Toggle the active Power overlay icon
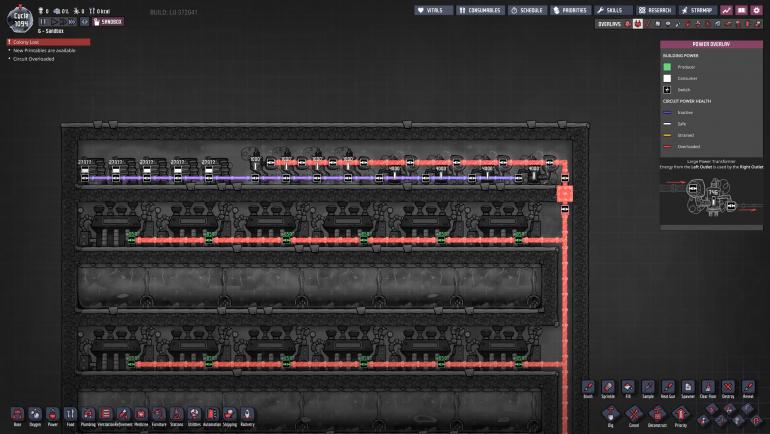This screenshot has height=434, width=770. pyautogui.click(x=637, y=23)
